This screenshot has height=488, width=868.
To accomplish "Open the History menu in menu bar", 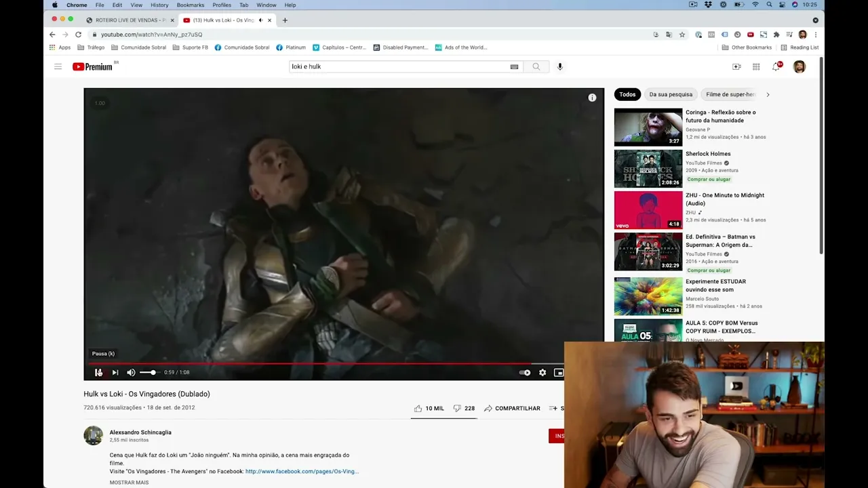I will (x=159, y=5).
